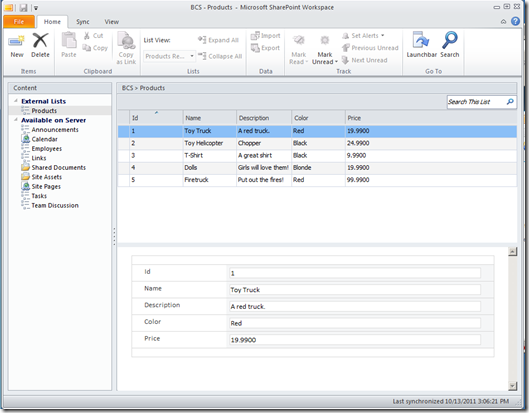Open the Team Discussion list

(x=55, y=205)
